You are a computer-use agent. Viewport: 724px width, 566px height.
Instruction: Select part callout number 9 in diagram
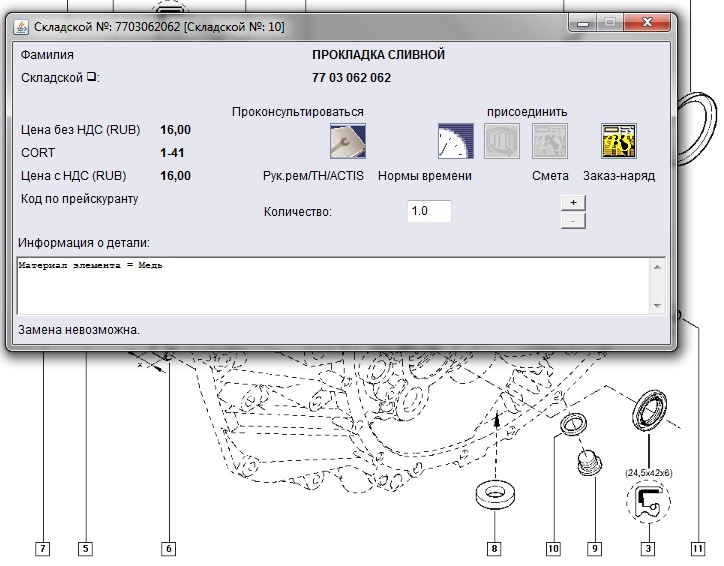[594, 548]
